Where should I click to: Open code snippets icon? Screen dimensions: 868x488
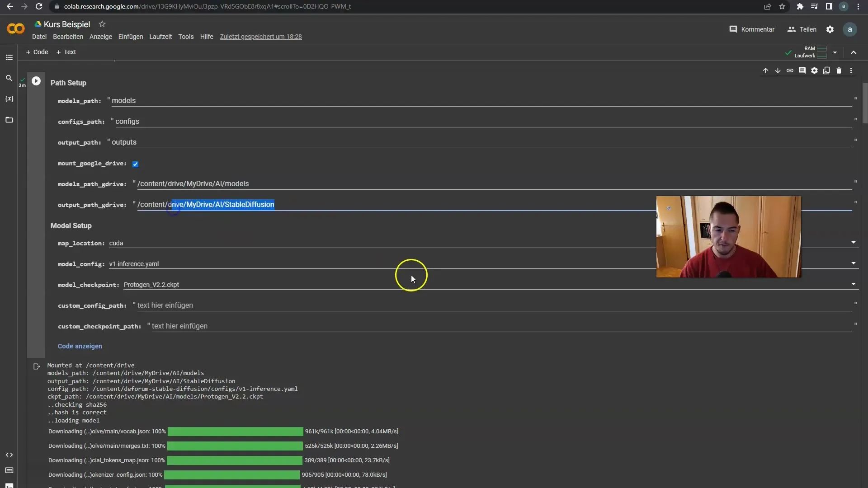pyautogui.click(x=9, y=455)
